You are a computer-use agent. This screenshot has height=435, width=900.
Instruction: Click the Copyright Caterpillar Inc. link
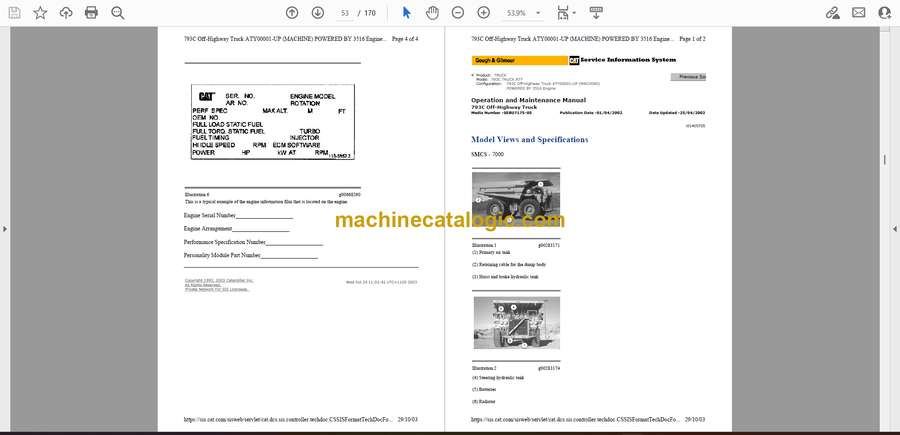219,280
